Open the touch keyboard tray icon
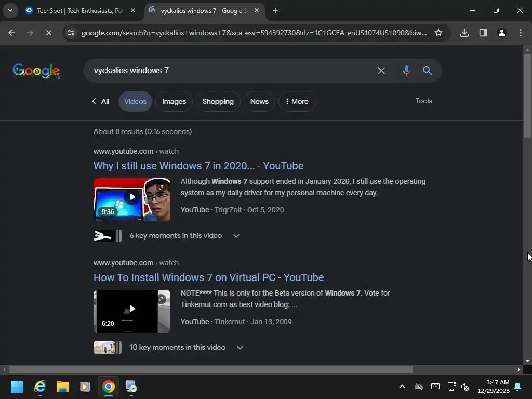Image resolution: width=532 pixels, height=399 pixels. point(435,387)
